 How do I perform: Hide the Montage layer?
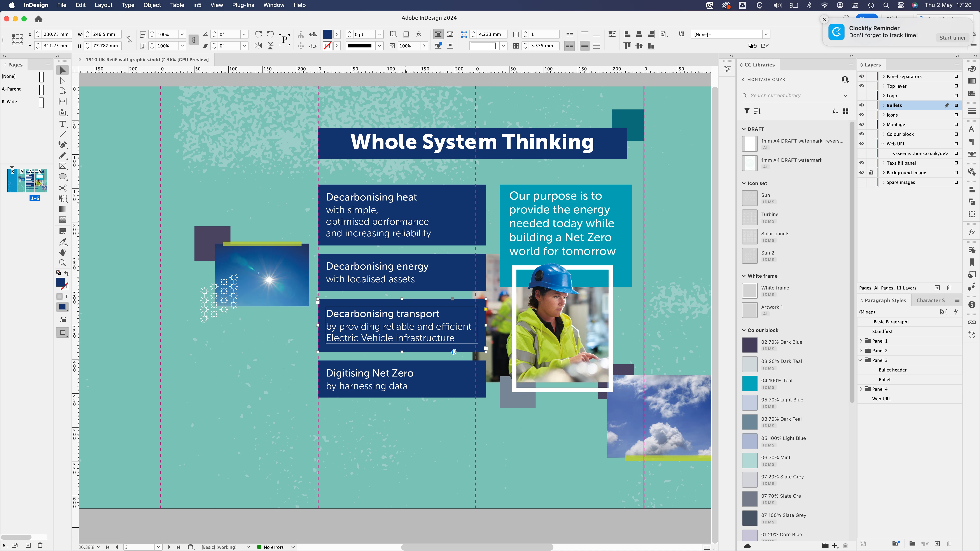tap(862, 124)
